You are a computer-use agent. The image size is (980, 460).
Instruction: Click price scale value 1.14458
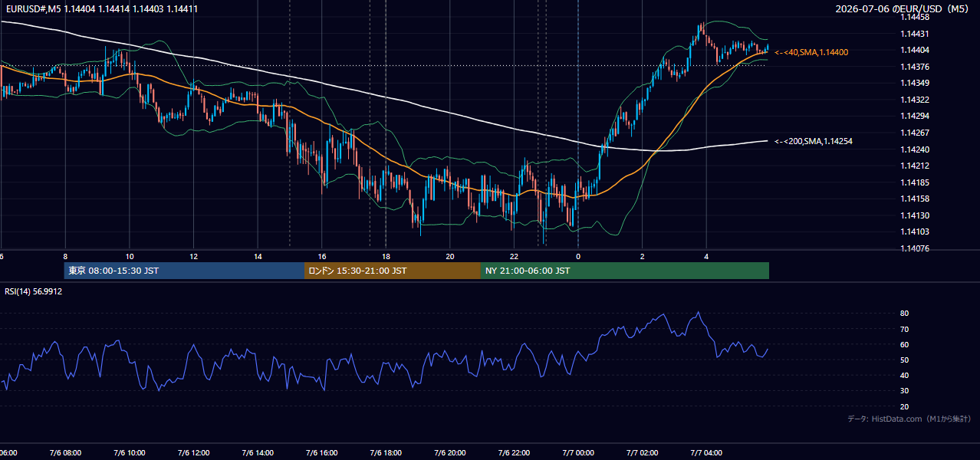(x=914, y=17)
